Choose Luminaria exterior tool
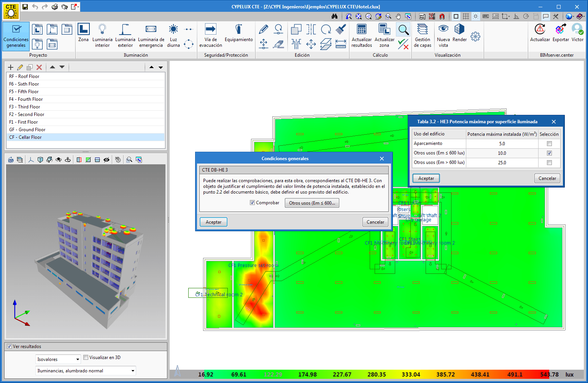This screenshot has height=383, width=588. 125,36
